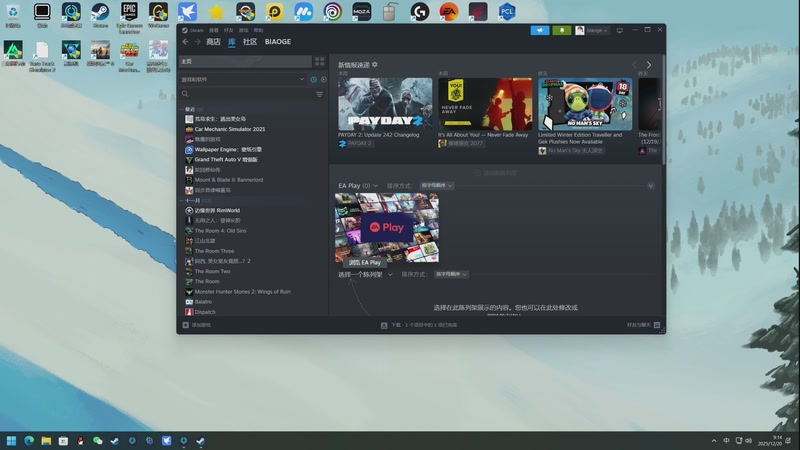The width and height of the screenshot is (800, 450).
Task: Open the second shelf sort-order dropdown
Action: pyautogui.click(x=451, y=274)
